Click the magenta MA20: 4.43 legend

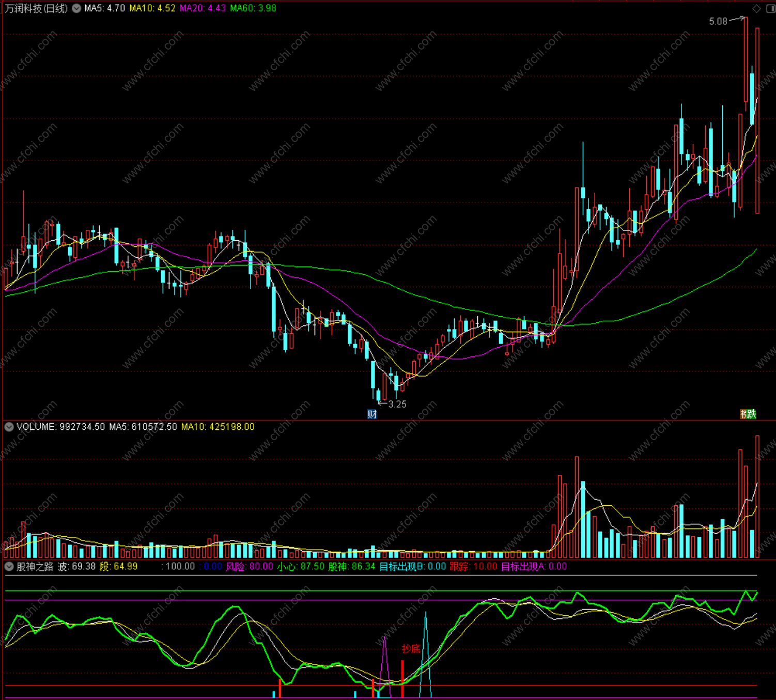(x=203, y=8)
